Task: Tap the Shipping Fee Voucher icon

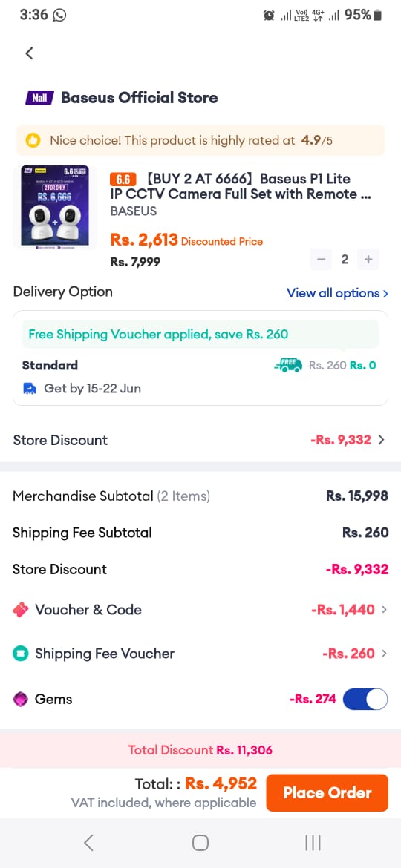Action: tap(21, 653)
